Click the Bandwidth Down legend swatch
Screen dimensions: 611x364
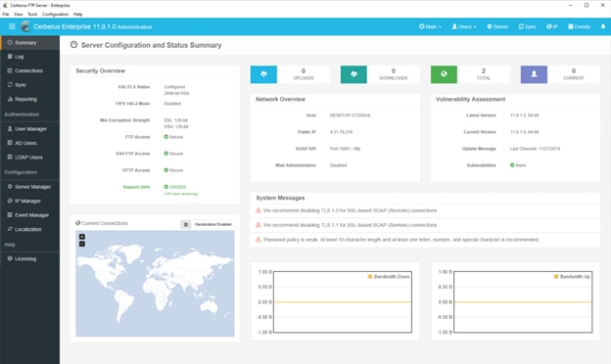pos(370,276)
